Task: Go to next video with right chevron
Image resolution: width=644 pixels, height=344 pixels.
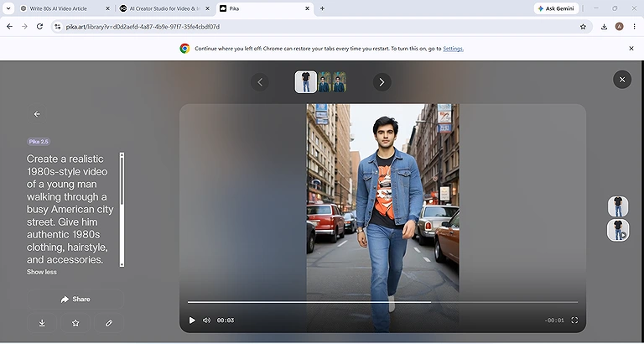Action: point(382,82)
